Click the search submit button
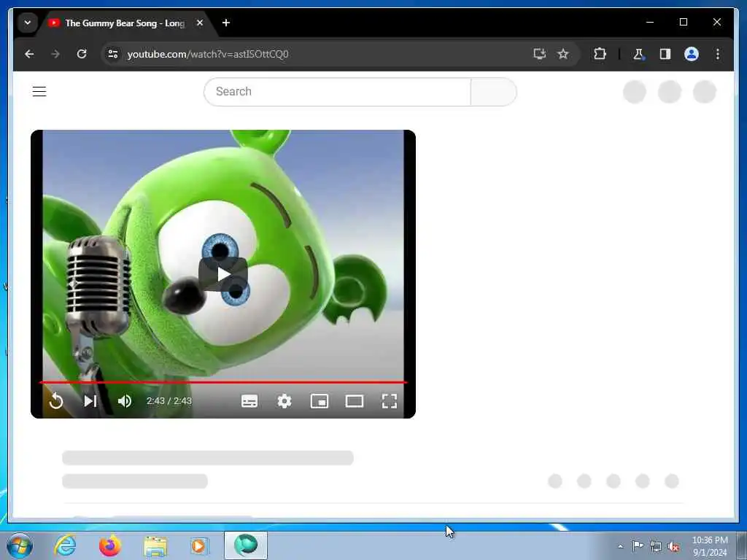747x560 pixels. (x=494, y=91)
